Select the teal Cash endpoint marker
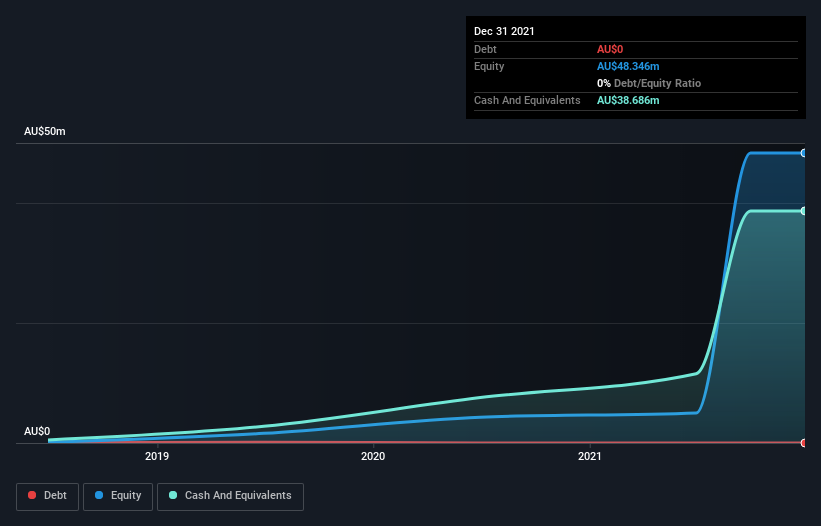 point(804,211)
